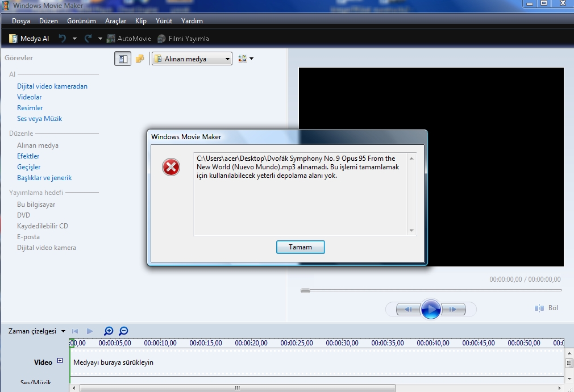
Task: Click the timeline scroll left arrow
Action: (x=74, y=388)
